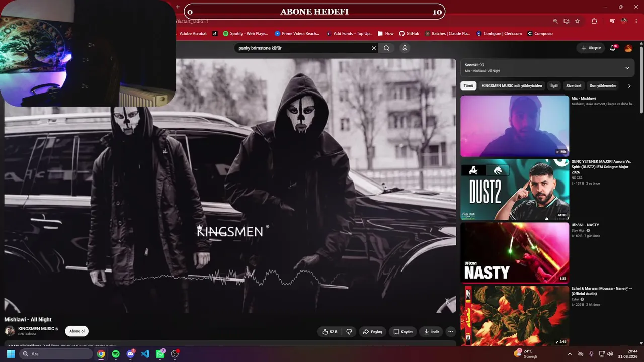This screenshot has width=644, height=362.
Task: Subscribe with the Abone ol button
Action: [77, 331]
